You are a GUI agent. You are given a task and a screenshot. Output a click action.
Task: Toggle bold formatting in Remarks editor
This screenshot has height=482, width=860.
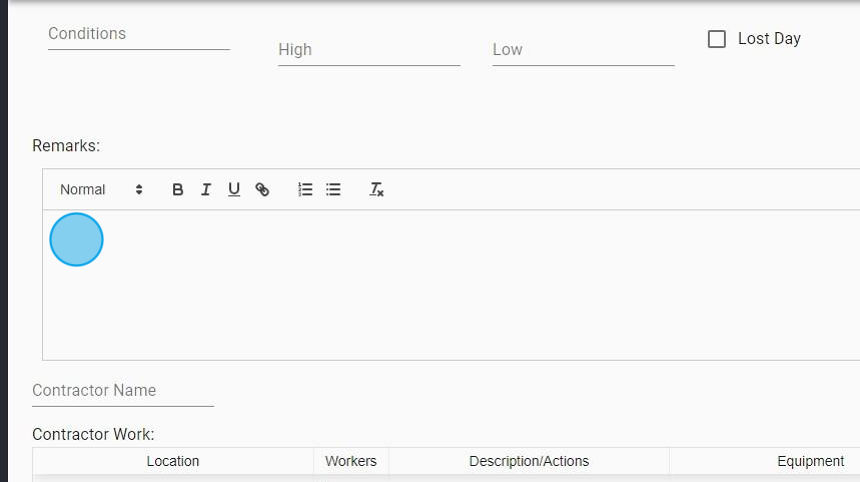pyautogui.click(x=178, y=189)
